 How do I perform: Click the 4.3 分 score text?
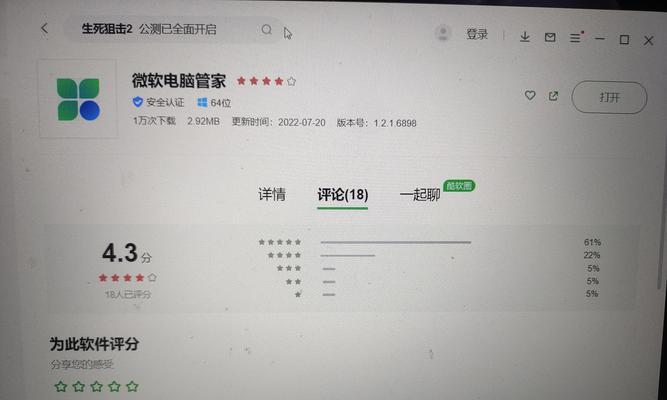point(126,253)
